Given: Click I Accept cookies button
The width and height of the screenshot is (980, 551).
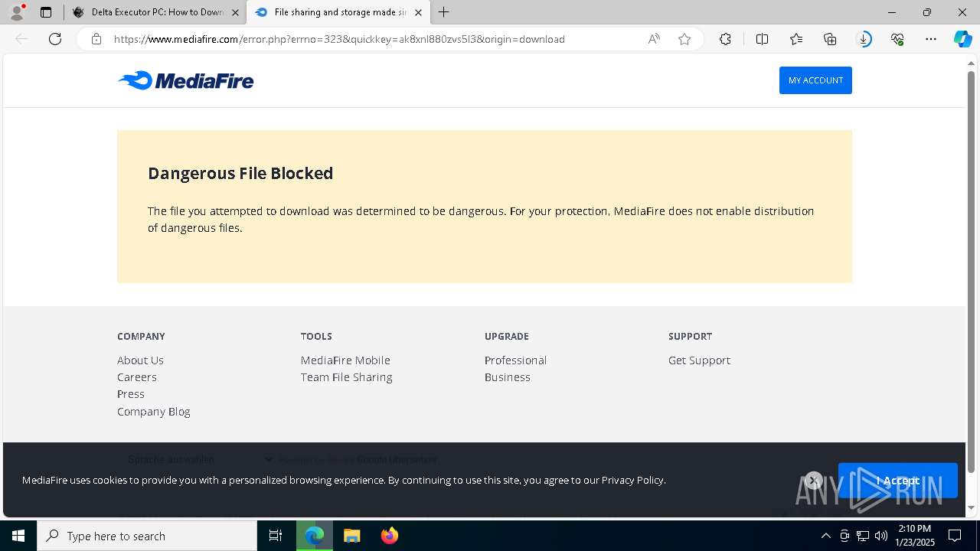Looking at the screenshot, I should pyautogui.click(x=897, y=481).
